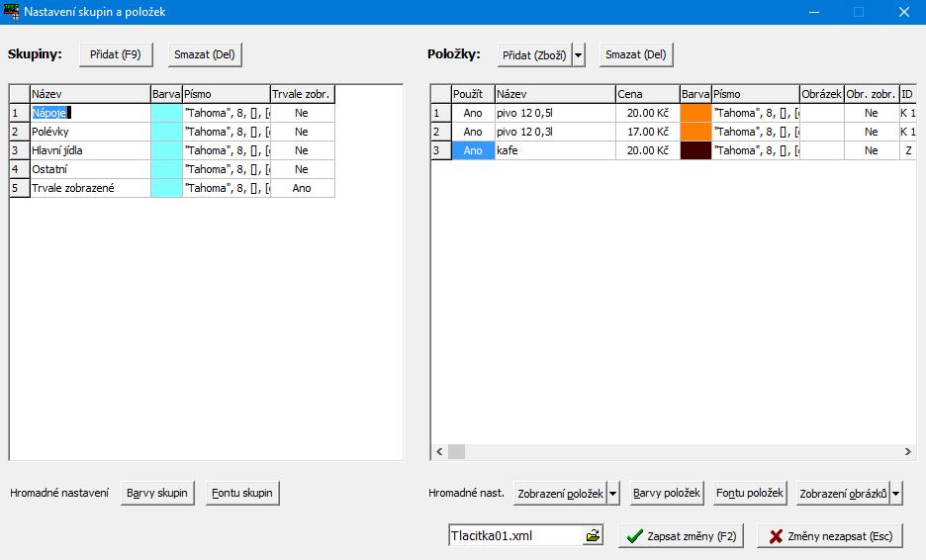
Task: Click Přidat (F9) to add a group
Action: pos(116,54)
